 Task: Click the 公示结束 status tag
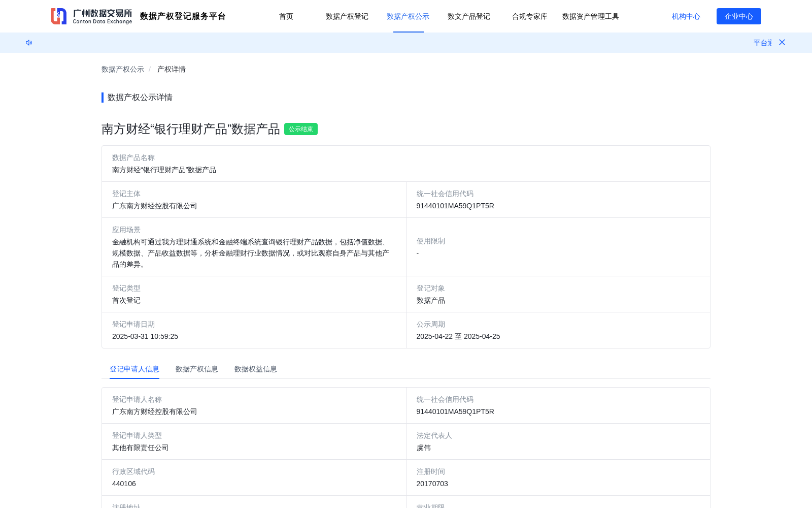(301, 129)
